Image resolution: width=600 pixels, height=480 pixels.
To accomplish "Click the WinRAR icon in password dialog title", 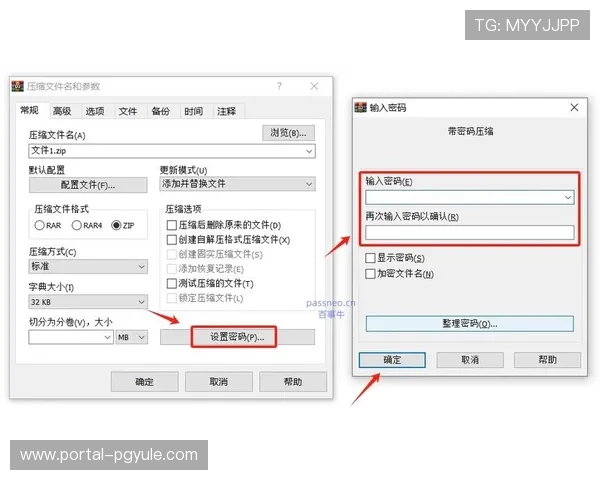I will pyautogui.click(x=360, y=108).
